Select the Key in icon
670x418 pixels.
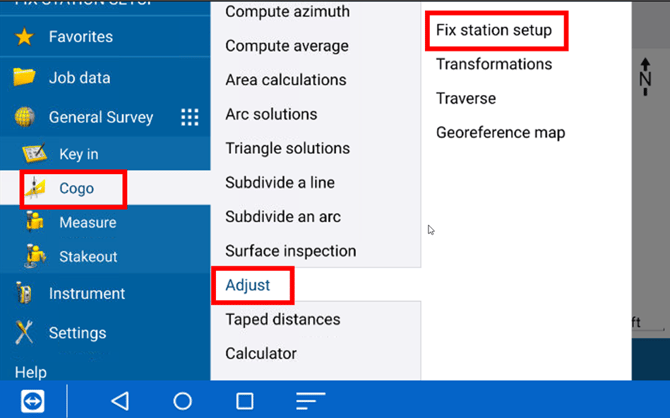coord(36,154)
